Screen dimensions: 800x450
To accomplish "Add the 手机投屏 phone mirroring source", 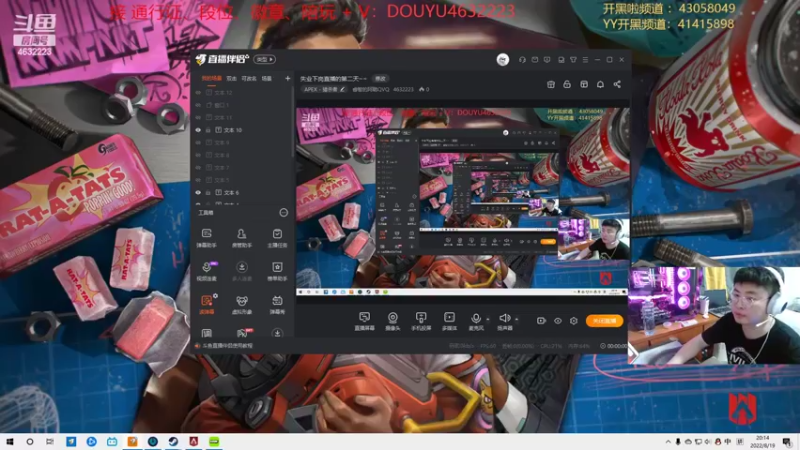I will click(421, 321).
